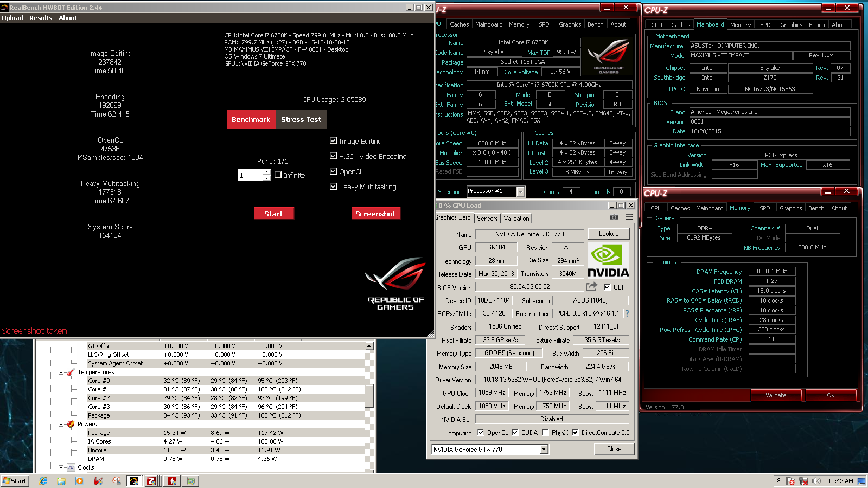Switch to CPU-Z taskbar button

tap(152, 481)
